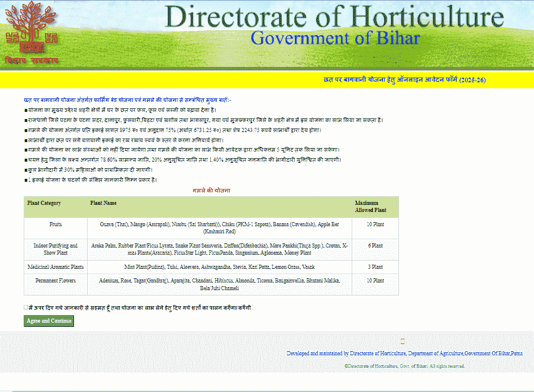The width and height of the screenshot is (534, 392).
Task: Click the 6 Plant limit cell
Action: click(x=375, y=245)
